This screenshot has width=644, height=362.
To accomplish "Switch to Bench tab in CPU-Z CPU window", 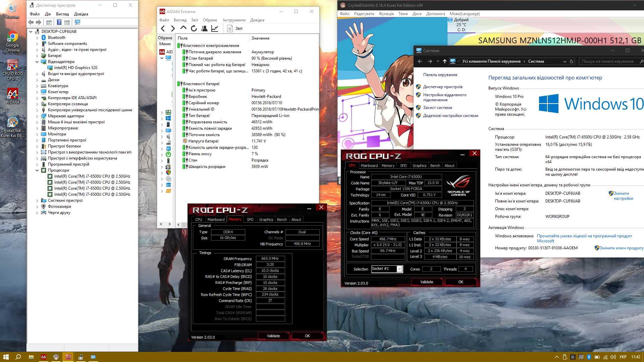I will 435,166.
